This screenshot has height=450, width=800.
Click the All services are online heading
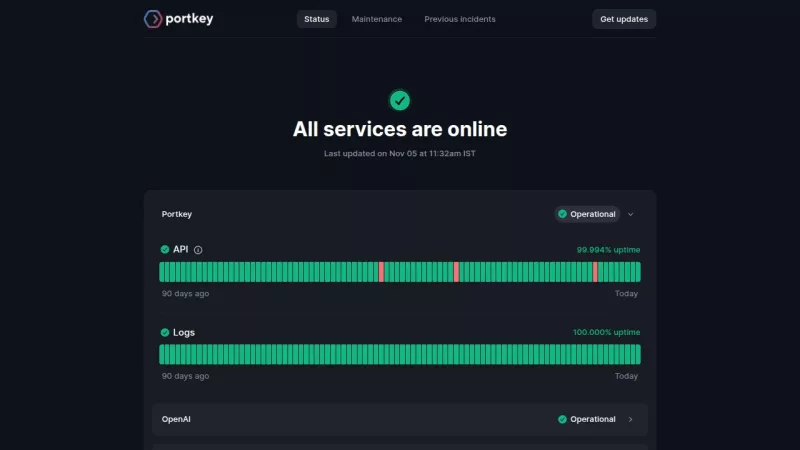click(x=400, y=129)
